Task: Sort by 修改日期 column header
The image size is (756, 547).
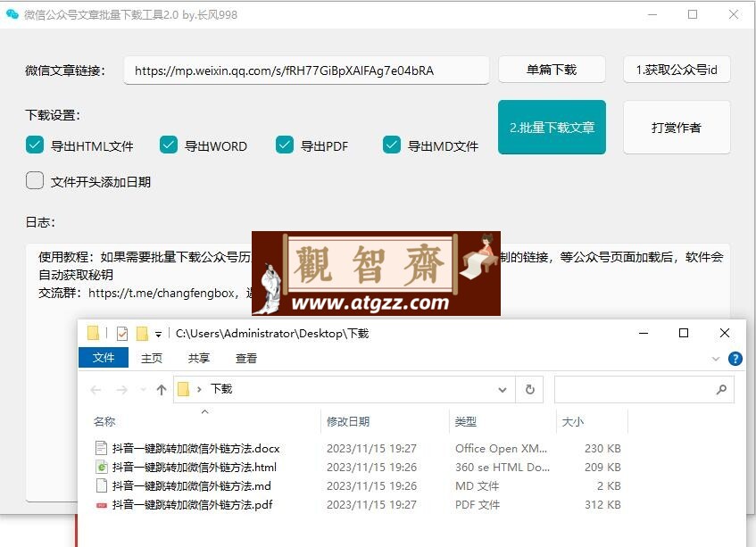Action: pyautogui.click(x=348, y=422)
